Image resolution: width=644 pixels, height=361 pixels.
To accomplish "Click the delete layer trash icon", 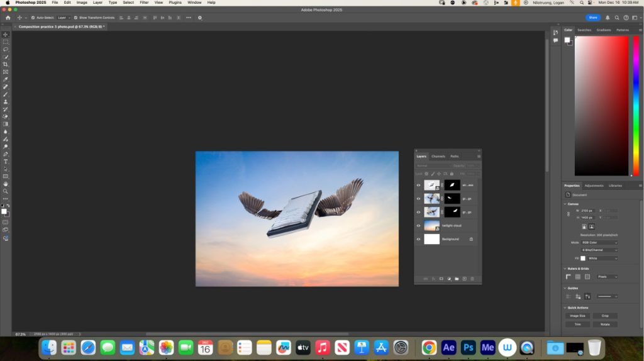I will 472,279.
